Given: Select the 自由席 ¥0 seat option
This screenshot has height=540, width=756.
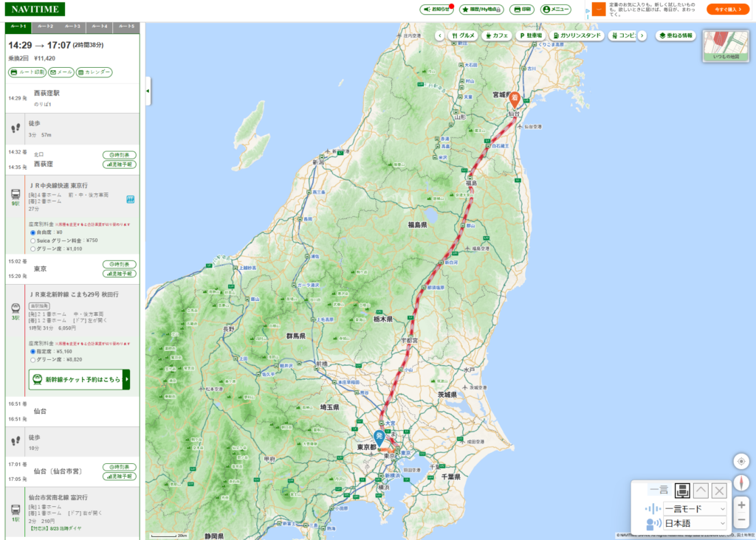Looking at the screenshot, I should point(33,232).
